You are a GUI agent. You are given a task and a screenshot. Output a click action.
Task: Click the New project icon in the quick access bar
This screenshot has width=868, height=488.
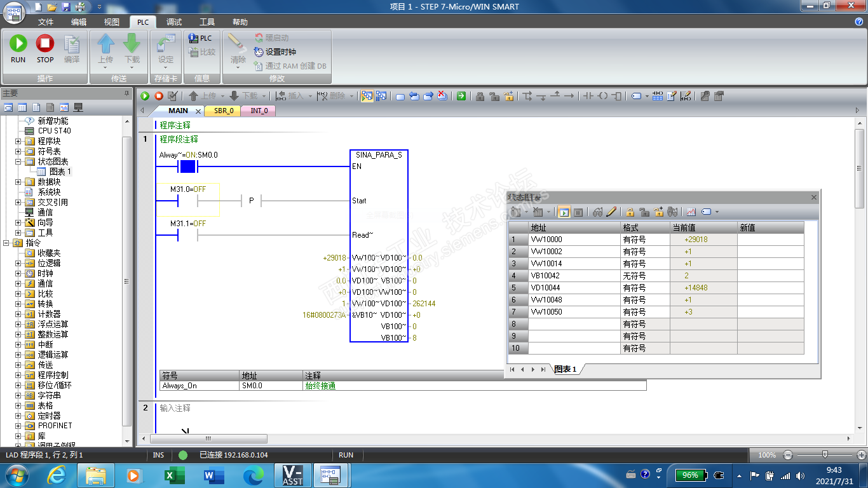[38, 7]
